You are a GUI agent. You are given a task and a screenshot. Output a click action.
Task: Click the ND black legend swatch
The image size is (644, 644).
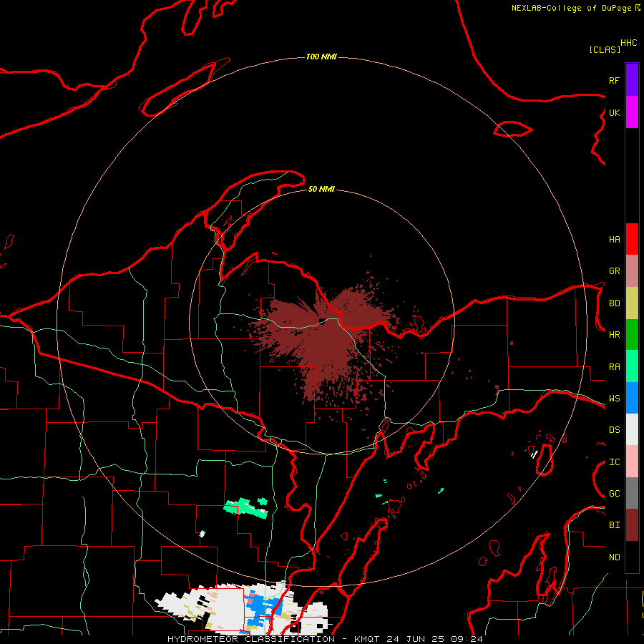tap(632, 557)
